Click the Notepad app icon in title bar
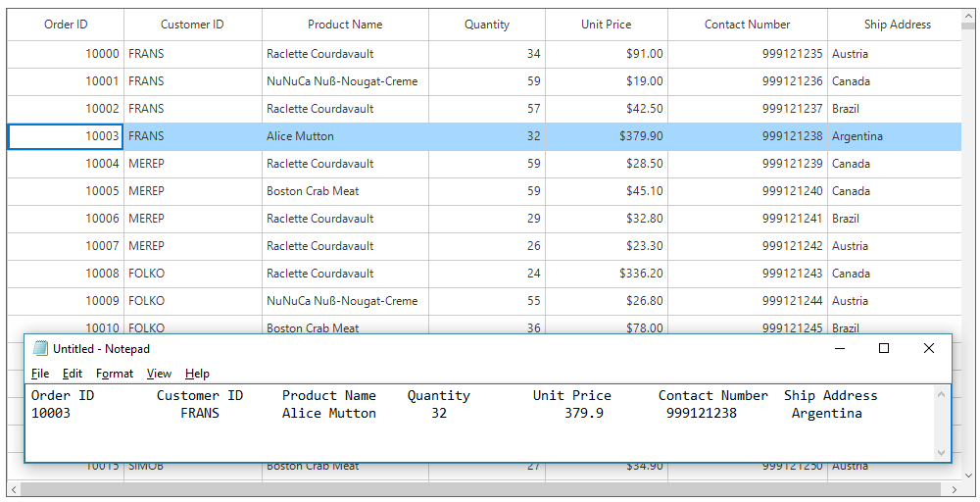980x502 pixels. click(x=40, y=348)
